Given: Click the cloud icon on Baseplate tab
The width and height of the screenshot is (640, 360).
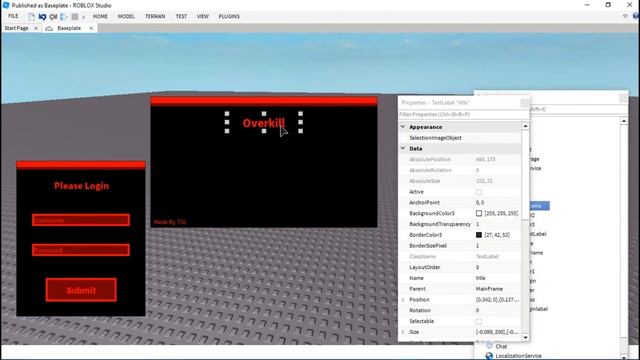Looking at the screenshot, I should click(49, 28).
